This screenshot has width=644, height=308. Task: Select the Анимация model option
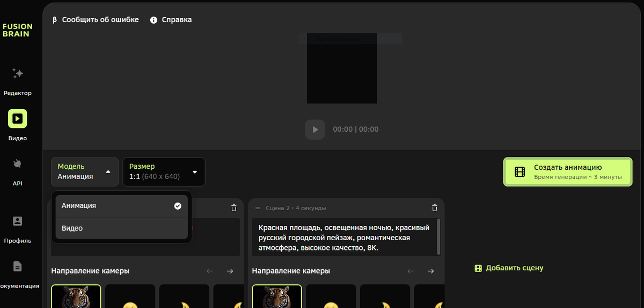(x=122, y=206)
